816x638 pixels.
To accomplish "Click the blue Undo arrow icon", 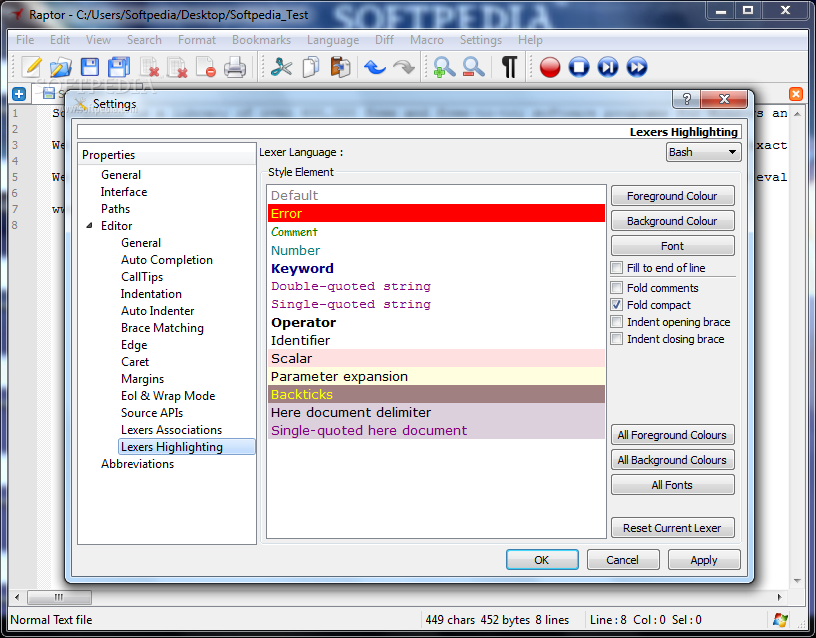I will (375, 67).
